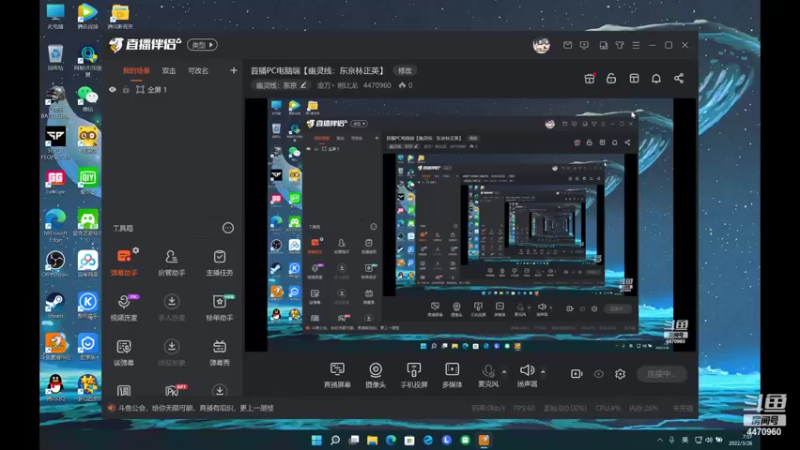Click the 修改 button beside the room title
This screenshot has width=800, height=450.
[405, 70]
